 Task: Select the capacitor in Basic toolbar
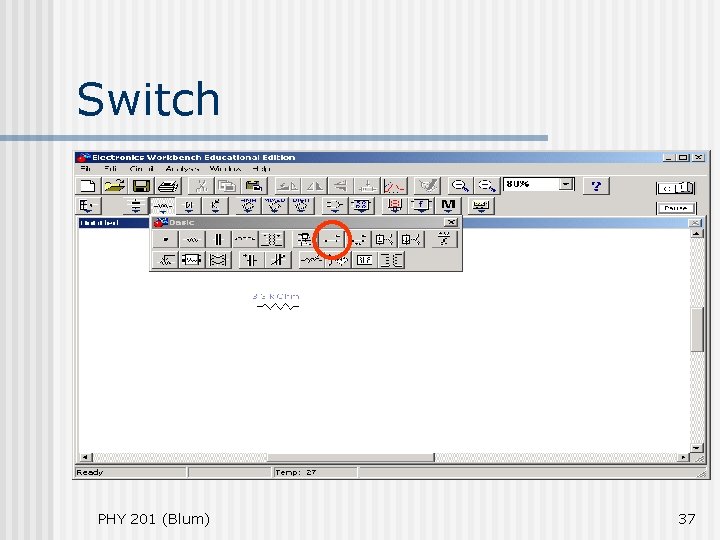coord(218,239)
